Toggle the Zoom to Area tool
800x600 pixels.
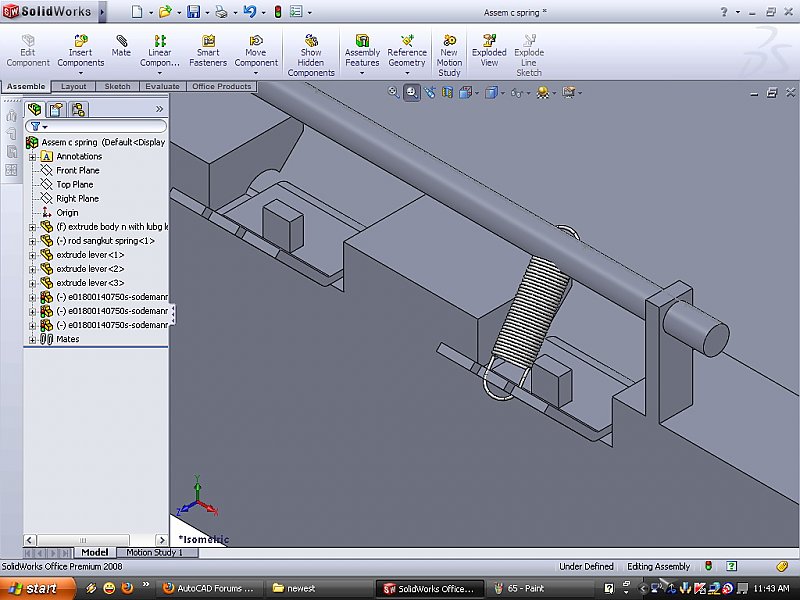click(x=411, y=92)
